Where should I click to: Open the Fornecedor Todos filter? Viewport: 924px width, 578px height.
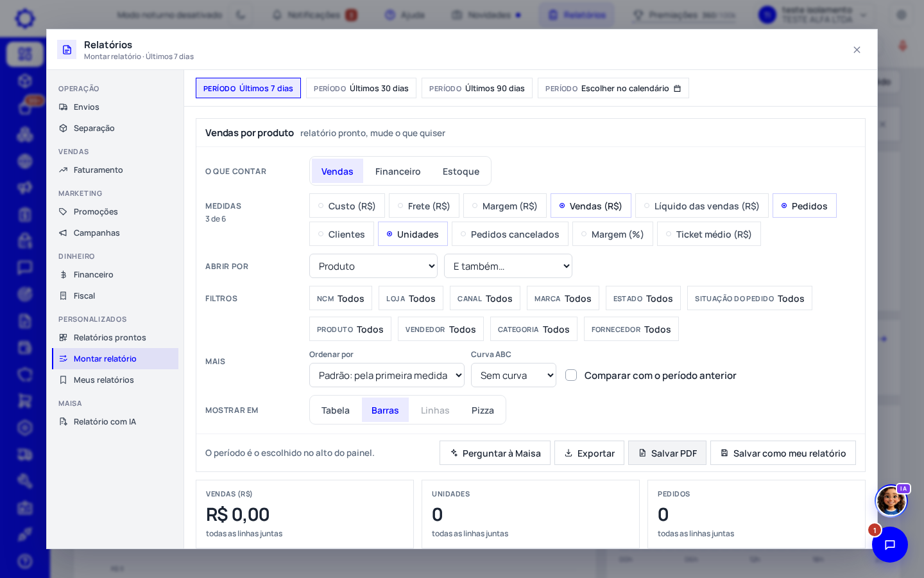click(631, 329)
